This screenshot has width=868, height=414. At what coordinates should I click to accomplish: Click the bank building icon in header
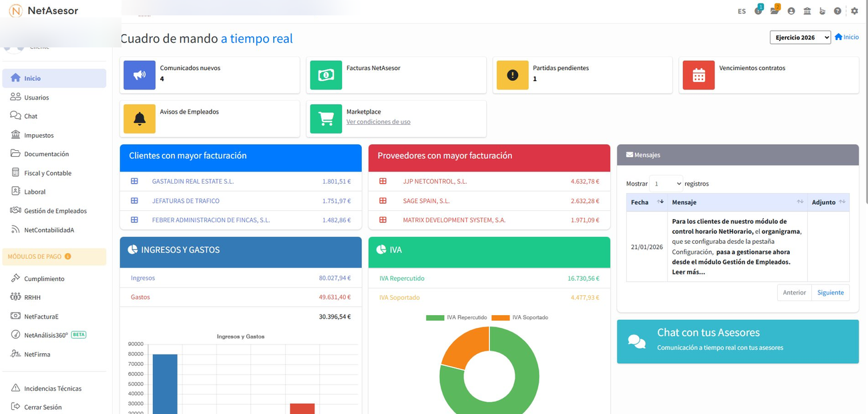(x=807, y=11)
